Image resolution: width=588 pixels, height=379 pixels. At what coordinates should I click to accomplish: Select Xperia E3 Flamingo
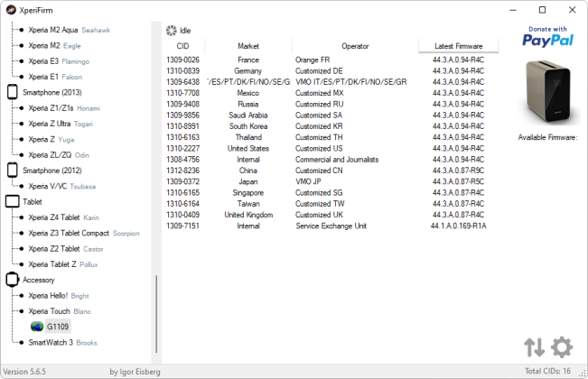point(59,61)
